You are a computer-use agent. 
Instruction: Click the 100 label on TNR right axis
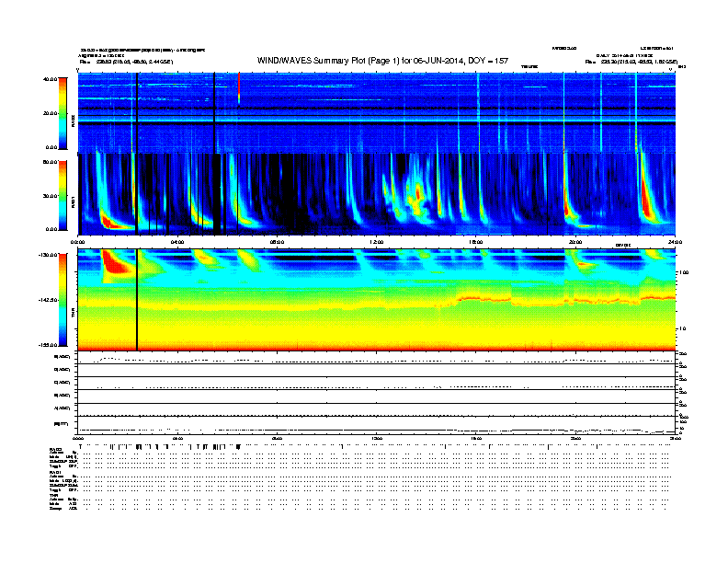tap(684, 272)
